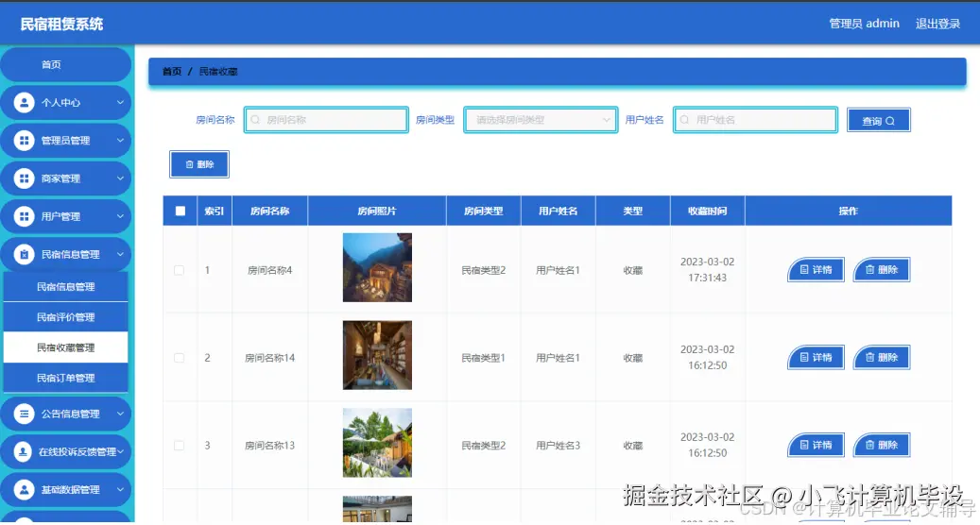Open room photo thumbnail for 房间名称14
The image size is (980, 525).
(377, 355)
